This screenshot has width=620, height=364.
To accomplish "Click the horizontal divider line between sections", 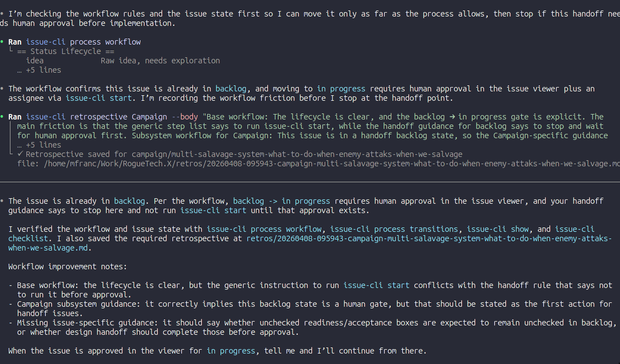I will click(310, 182).
